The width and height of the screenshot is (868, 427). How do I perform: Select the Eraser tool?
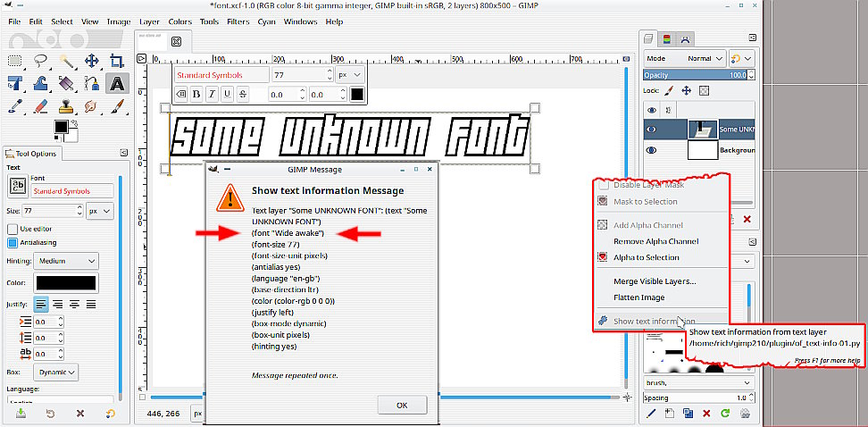click(x=40, y=105)
